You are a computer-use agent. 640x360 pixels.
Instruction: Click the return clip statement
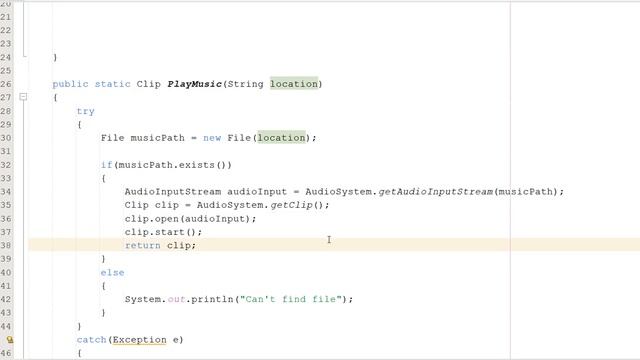tap(160, 246)
